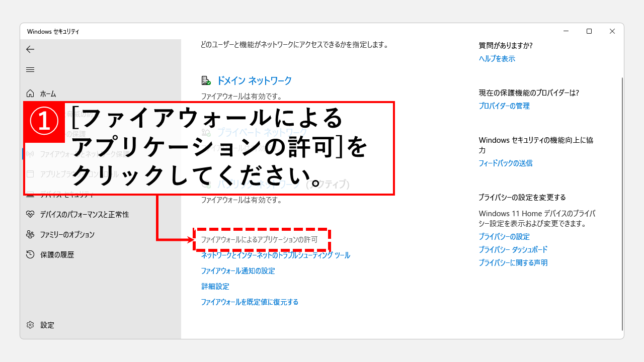
Task: Open the 設定 gear at bottom left
Action: [x=46, y=325]
